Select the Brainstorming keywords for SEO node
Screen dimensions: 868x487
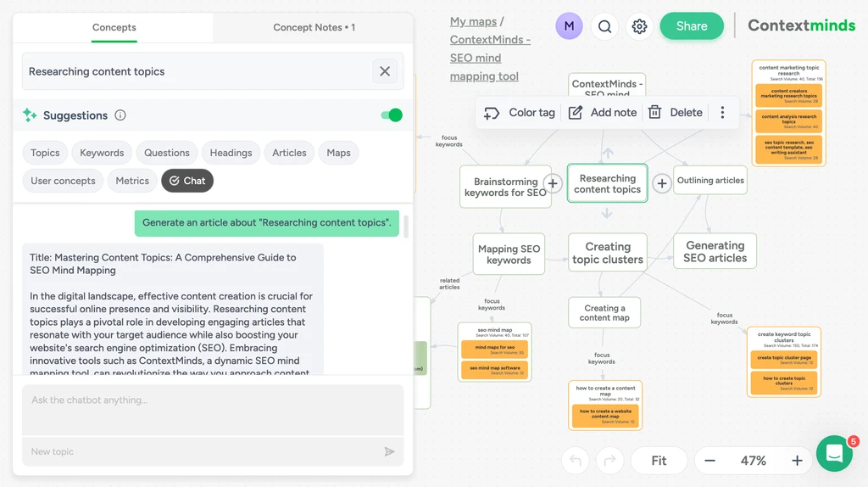pos(505,187)
